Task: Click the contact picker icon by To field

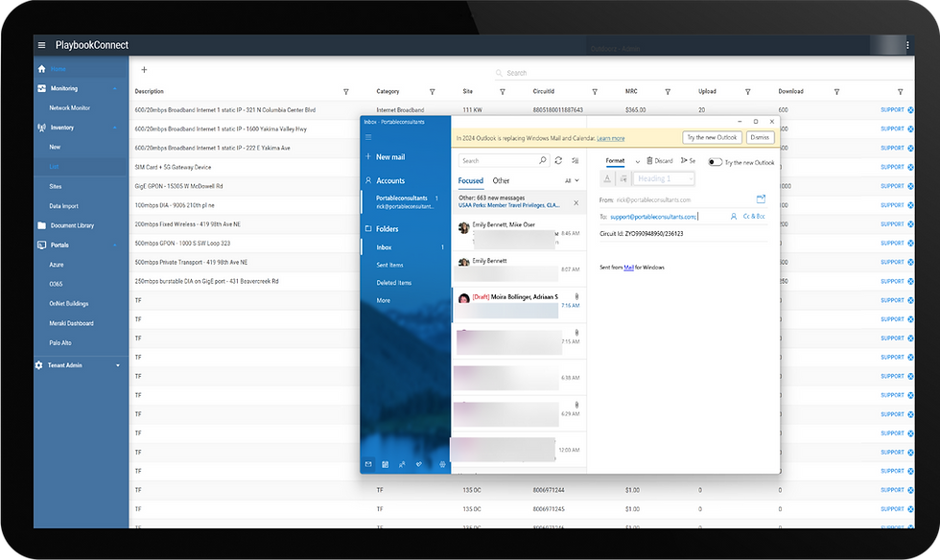Action: click(x=733, y=217)
